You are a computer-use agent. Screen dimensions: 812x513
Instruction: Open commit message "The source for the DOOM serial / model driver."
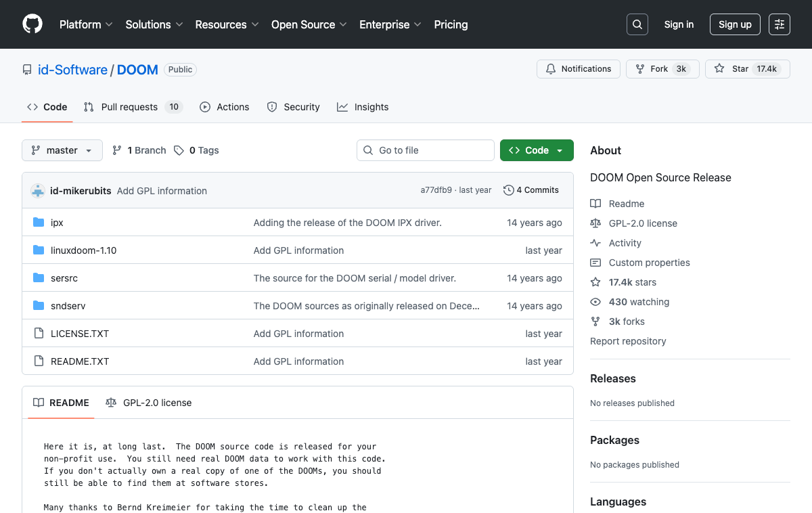tap(355, 278)
